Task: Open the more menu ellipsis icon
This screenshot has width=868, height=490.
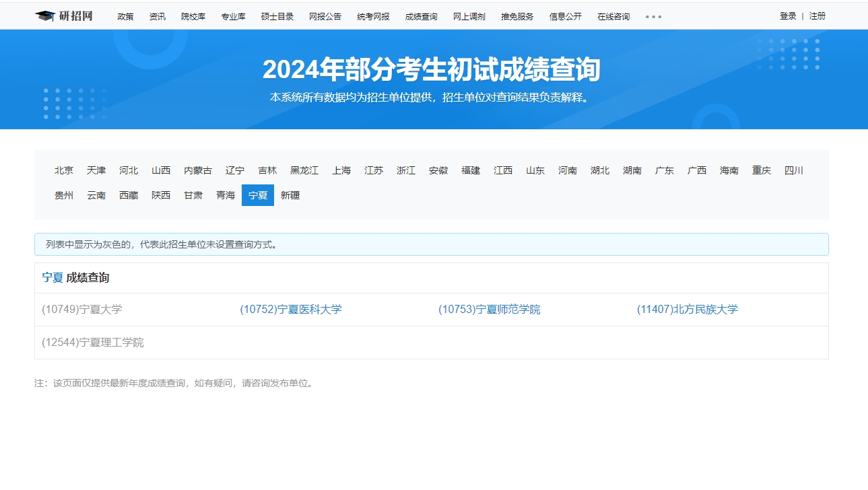Action: pos(653,17)
